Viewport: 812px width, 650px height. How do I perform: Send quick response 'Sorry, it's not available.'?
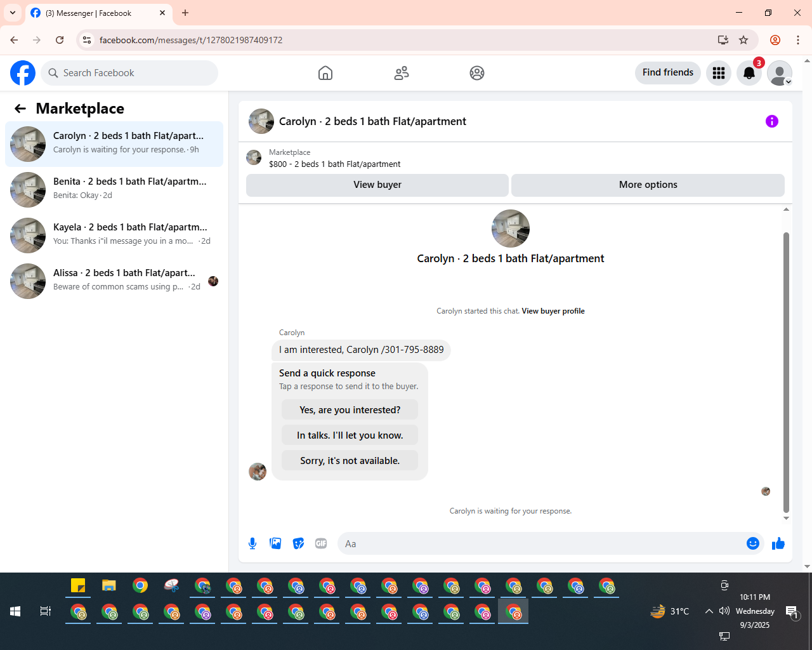pos(350,461)
